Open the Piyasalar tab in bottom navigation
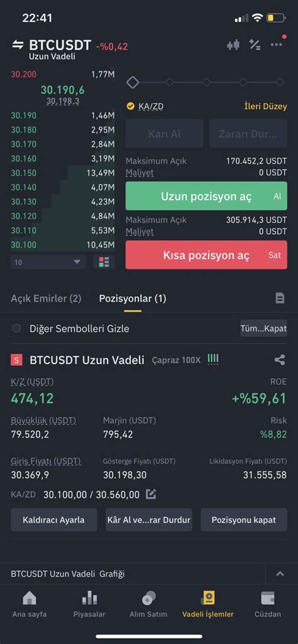The width and height of the screenshot is (298, 644). click(89, 604)
